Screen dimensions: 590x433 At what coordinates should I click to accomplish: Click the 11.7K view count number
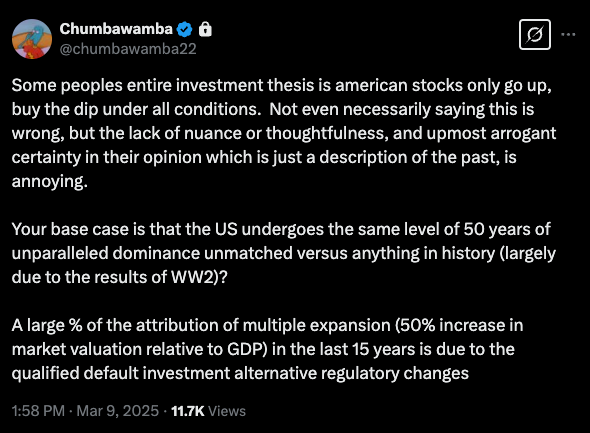point(188,411)
